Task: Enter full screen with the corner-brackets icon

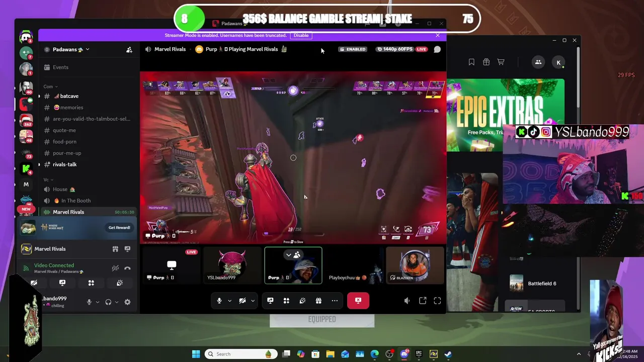Action: click(437, 301)
